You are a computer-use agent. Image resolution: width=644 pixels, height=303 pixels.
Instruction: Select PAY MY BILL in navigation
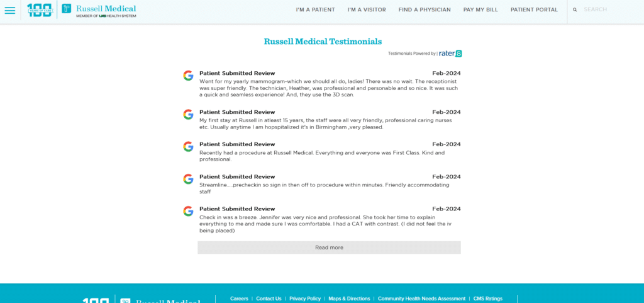[x=480, y=10]
